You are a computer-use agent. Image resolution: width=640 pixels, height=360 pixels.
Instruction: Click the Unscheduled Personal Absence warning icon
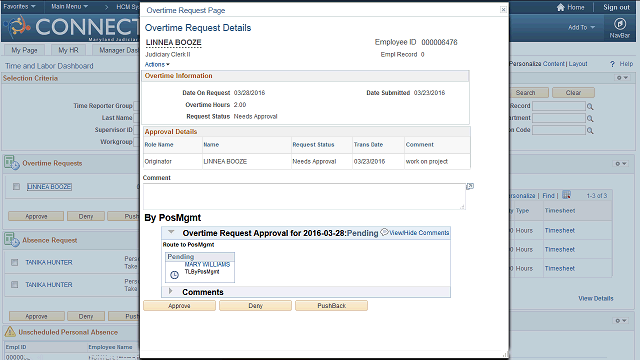[10, 332]
